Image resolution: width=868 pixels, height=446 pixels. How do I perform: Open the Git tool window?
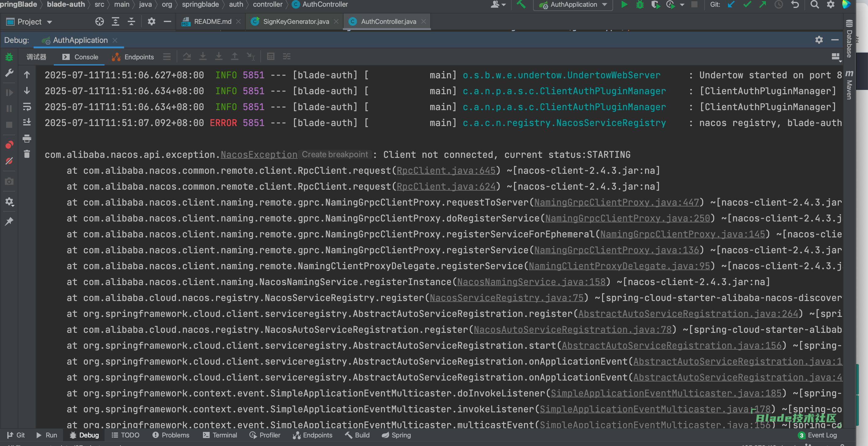tap(16, 435)
